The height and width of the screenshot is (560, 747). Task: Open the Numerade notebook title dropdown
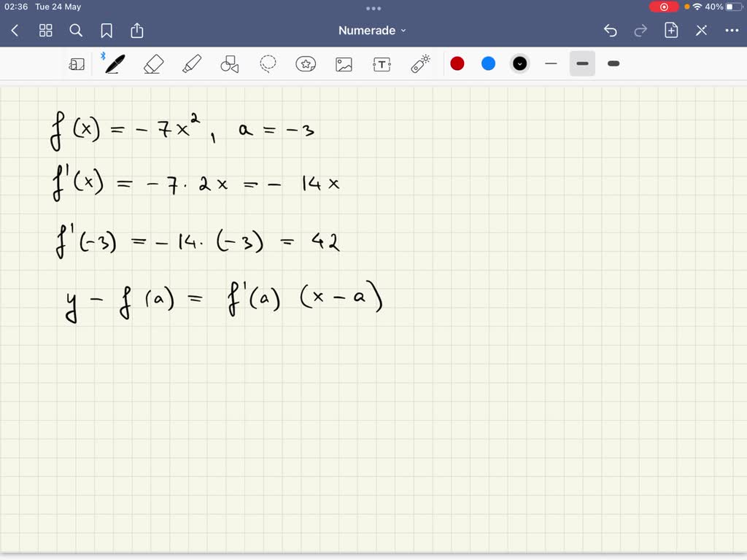[371, 30]
